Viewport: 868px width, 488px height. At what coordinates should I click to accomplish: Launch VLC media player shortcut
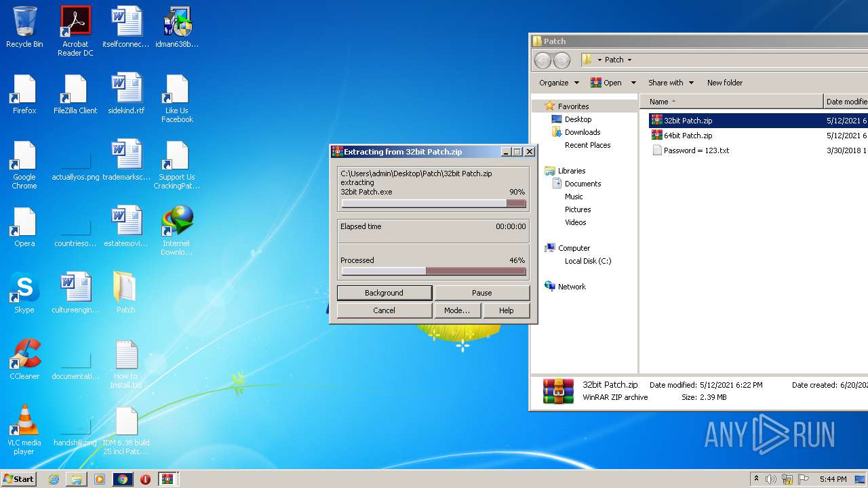click(24, 430)
